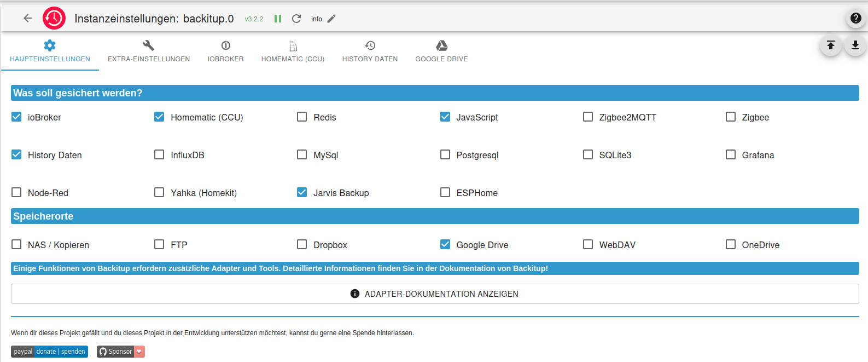Uncheck the Jarvis Backup checkbox
Image resolution: width=868 pixels, height=362 pixels.
pyautogui.click(x=302, y=192)
